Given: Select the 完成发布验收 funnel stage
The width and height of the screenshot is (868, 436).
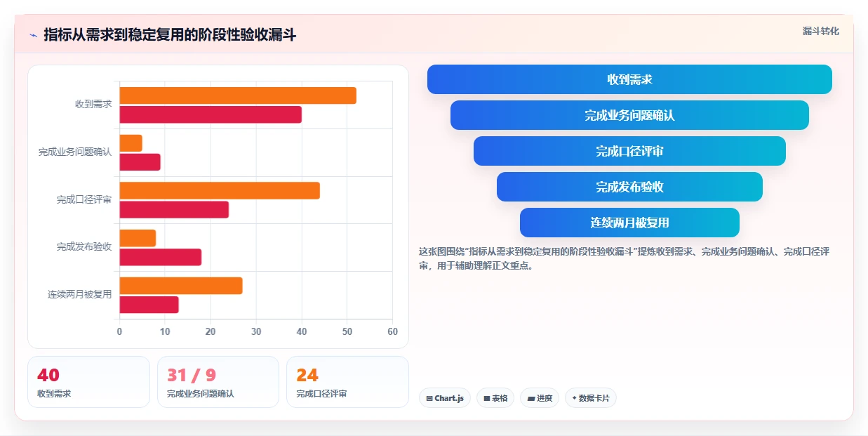Looking at the screenshot, I should (629, 187).
